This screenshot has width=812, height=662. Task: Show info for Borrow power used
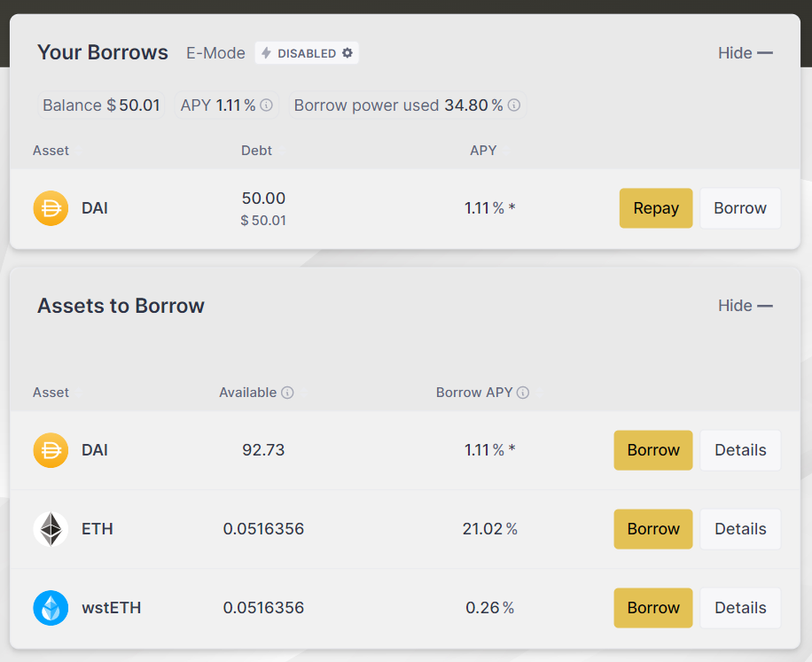point(514,105)
